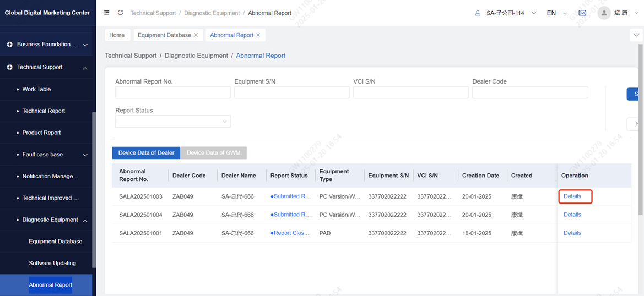Click the plus icon beside Technical Support
Image resolution: width=644 pixels, height=296 pixels.
(x=9, y=67)
